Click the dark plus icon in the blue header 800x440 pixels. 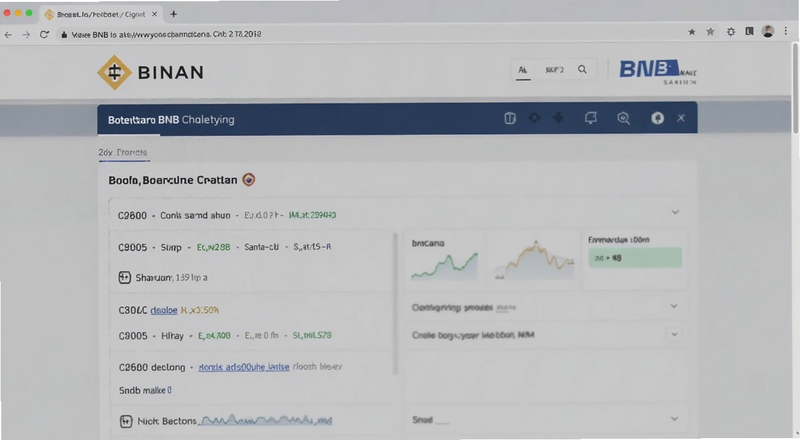point(559,118)
